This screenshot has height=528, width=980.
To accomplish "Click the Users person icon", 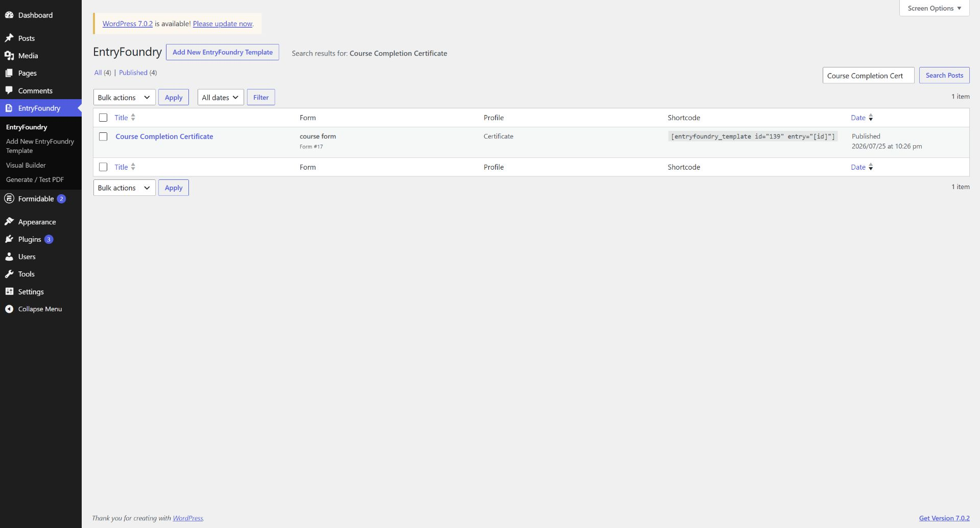I will click(9, 257).
